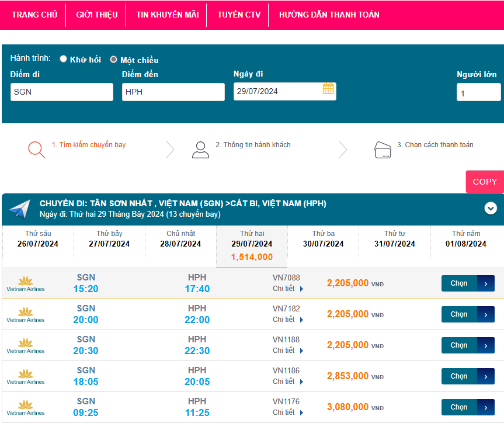Expand Chi tiết for flight VN7182

click(x=288, y=320)
